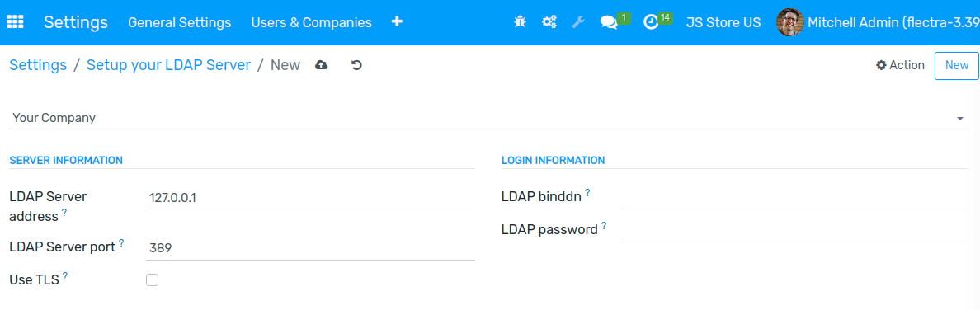Viewport: 980px width, 310px height.
Task: Open JS Store US company switcher
Action: pos(723,22)
